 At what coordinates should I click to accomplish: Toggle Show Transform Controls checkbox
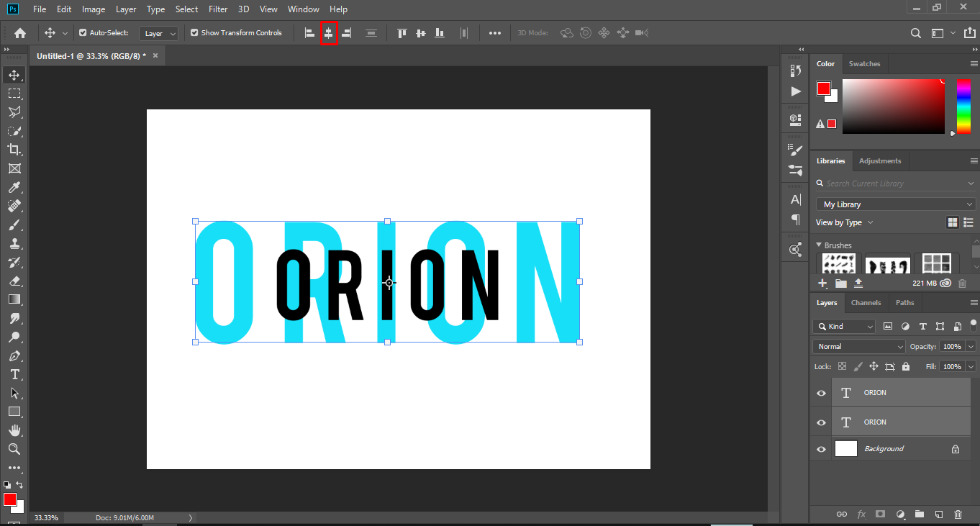click(194, 33)
